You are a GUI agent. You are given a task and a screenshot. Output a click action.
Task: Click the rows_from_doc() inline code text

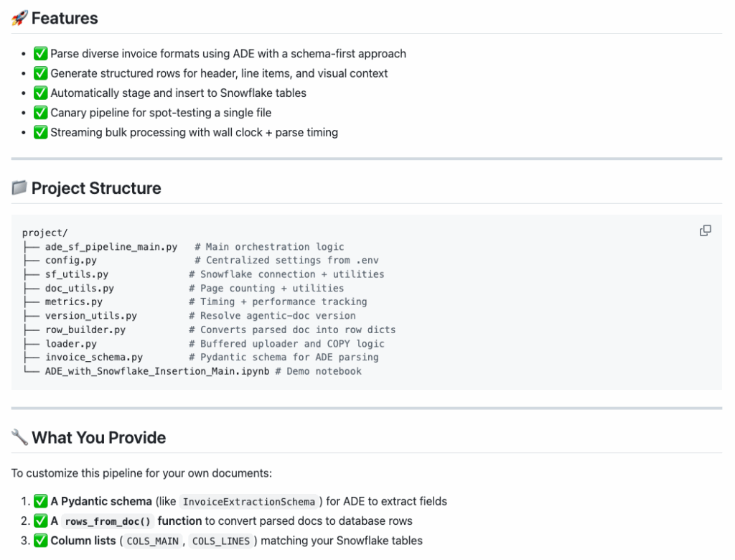(x=108, y=521)
